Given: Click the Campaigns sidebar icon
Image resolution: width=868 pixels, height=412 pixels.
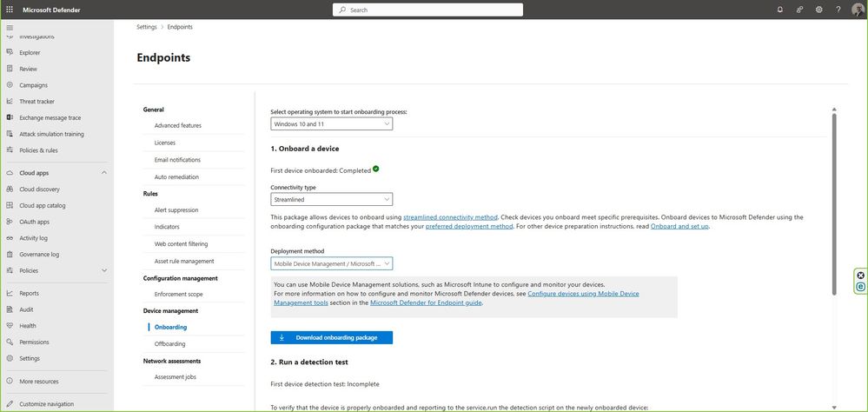Looking at the screenshot, I should [x=10, y=85].
